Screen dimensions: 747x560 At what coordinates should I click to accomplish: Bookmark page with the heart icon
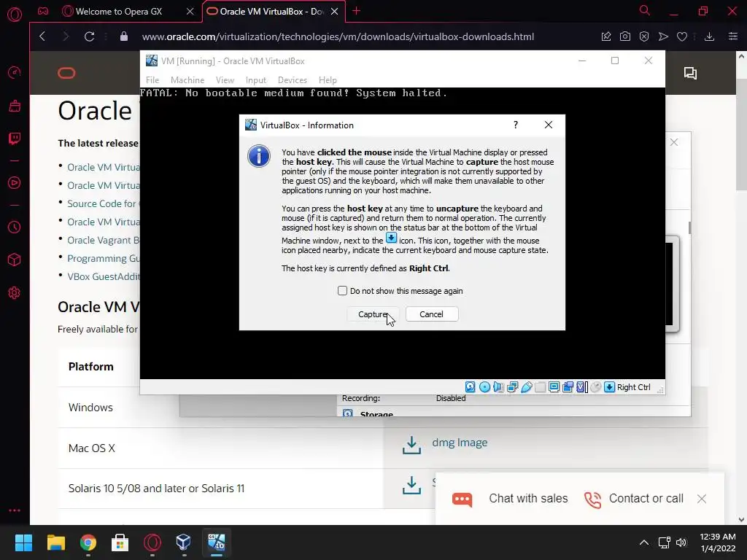click(x=682, y=36)
